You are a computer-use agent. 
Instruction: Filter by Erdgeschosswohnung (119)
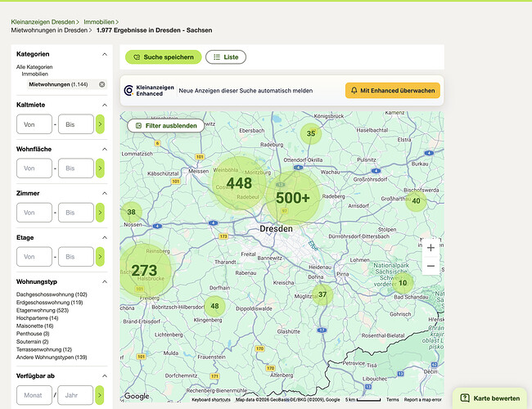click(50, 302)
